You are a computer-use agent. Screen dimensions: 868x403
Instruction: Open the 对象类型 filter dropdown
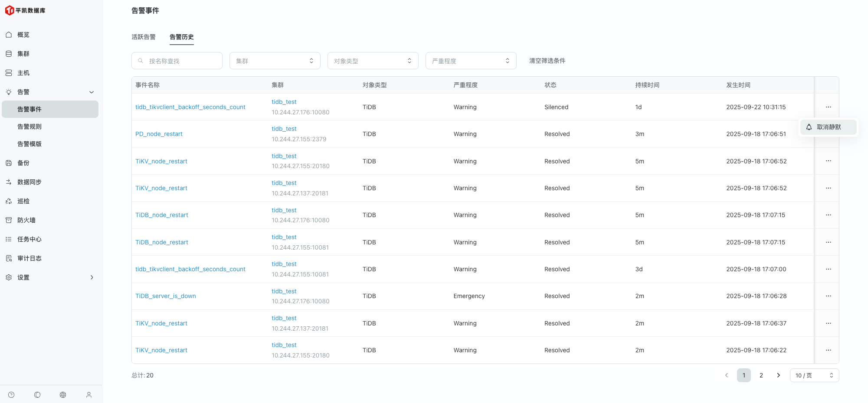pos(373,61)
